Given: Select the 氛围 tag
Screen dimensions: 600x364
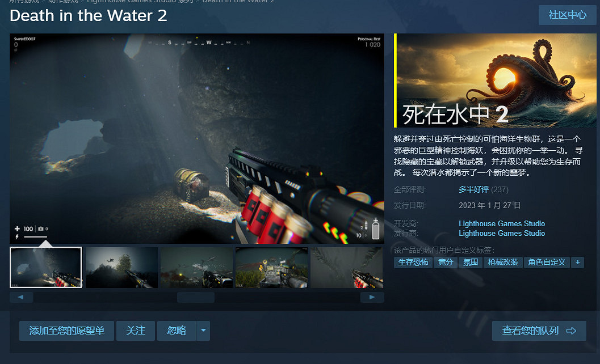Looking at the screenshot, I should pos(470,262).
